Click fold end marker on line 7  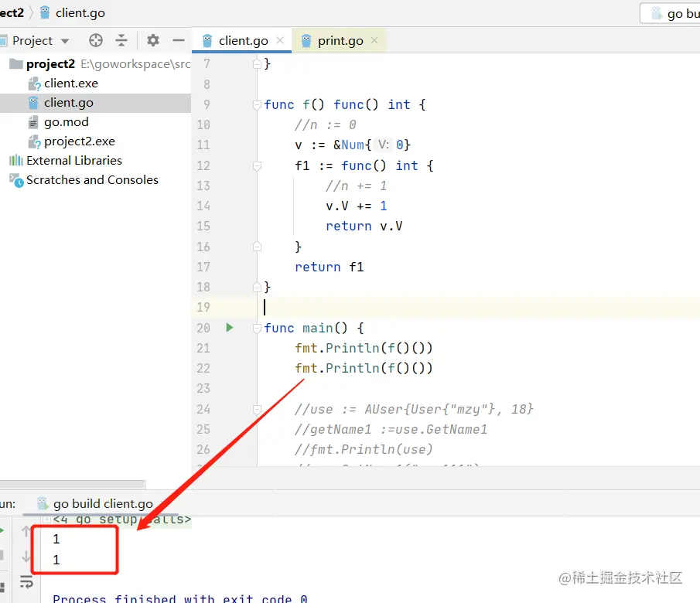click(257, 64)
